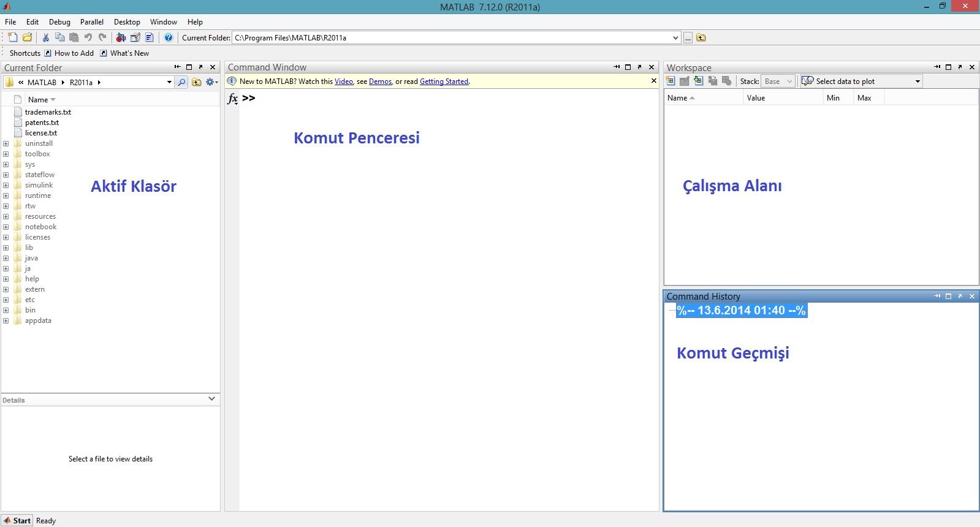Click the How to Add shortcut
The width and height of the screenshot is (980, 527).
pos(69,53)
